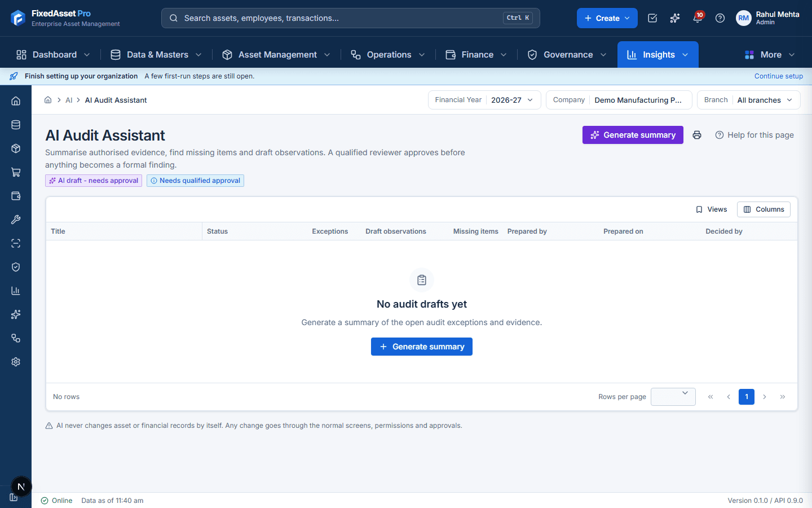
Task: Open the AI sparkle icon in sidebar
Action: coord(16,314)
